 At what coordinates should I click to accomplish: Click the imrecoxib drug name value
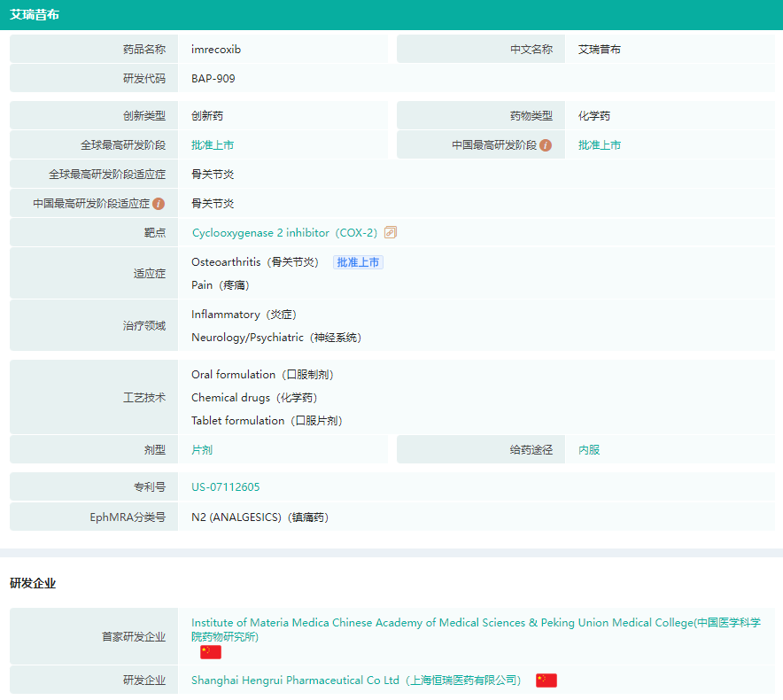216,50
